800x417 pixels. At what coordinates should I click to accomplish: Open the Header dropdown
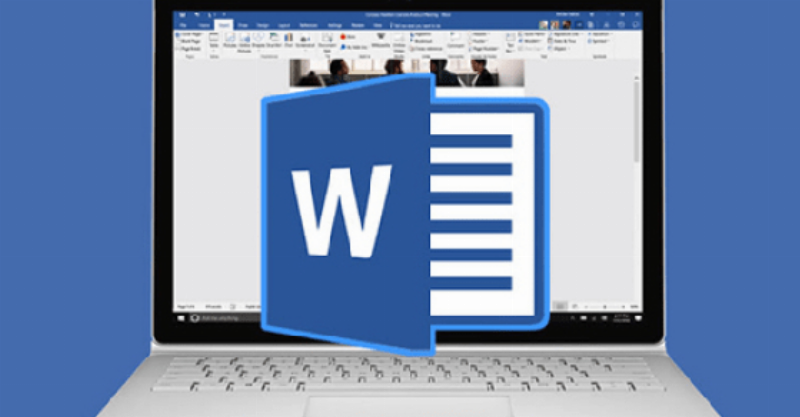pyautogui.click(x=480, y=34)
